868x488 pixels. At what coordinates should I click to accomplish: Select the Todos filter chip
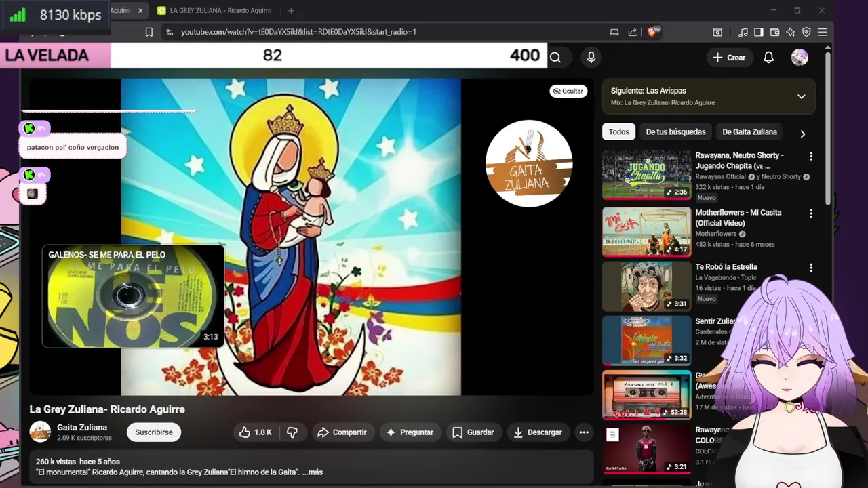tap(618, 132)
